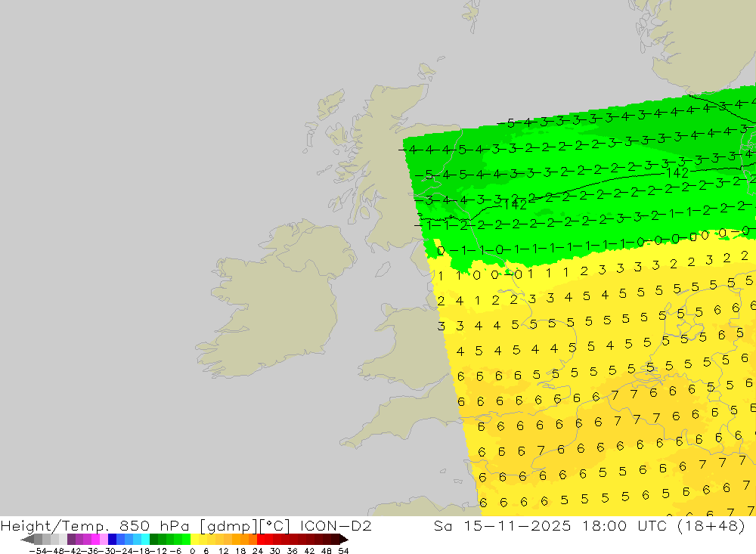Click the "Height/Temp. 850 hPa" title text
This screenshot has height=554, width=756.
95,526
